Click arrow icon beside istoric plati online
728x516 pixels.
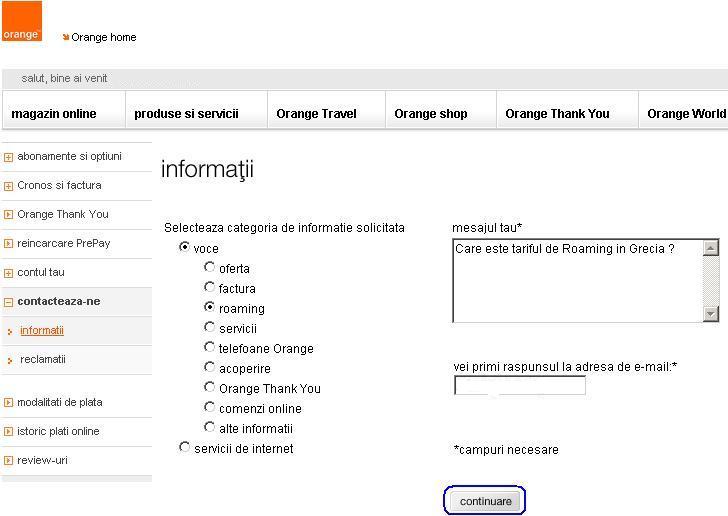(8, 431)
